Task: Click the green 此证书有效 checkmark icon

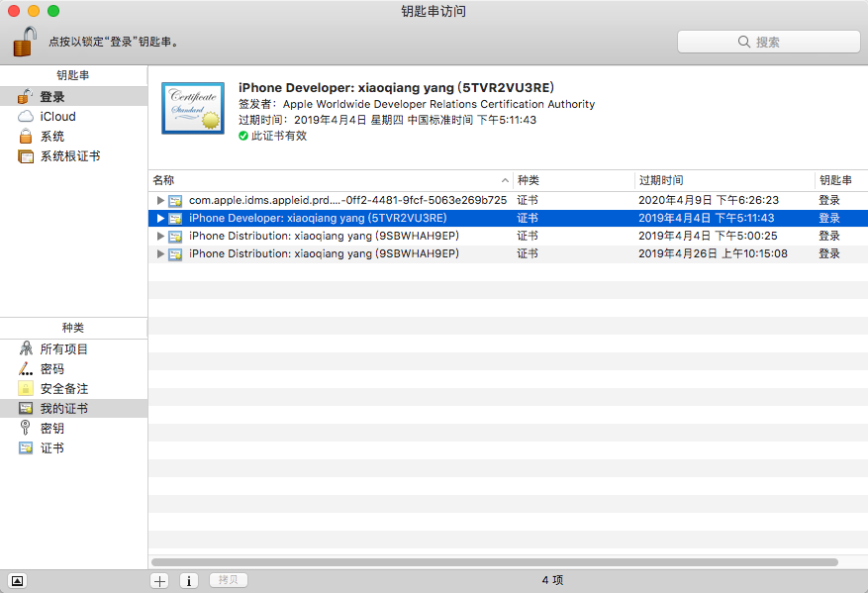Action: [243, 136]
